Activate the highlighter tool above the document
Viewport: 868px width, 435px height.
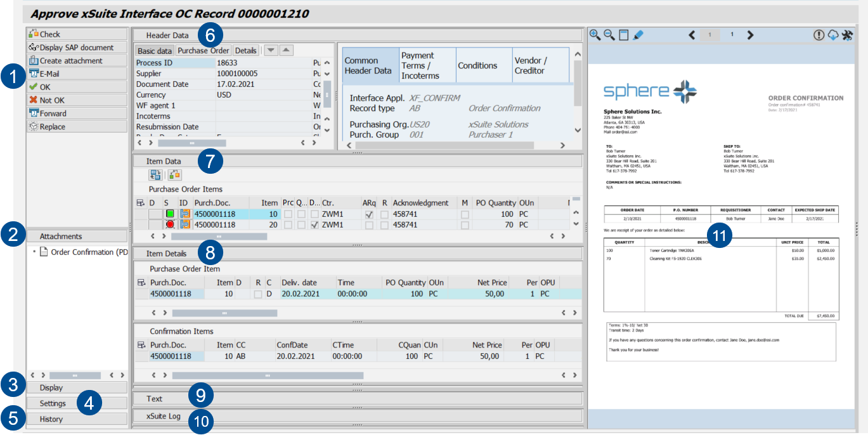click(638, 35)
